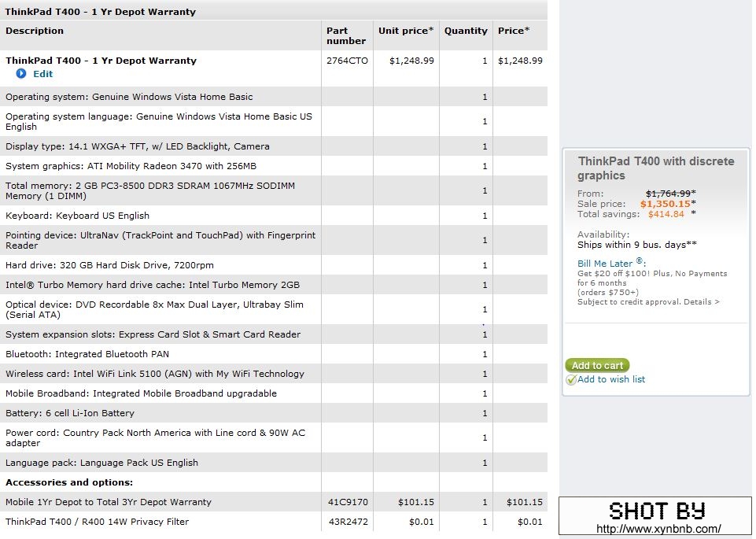Click the bold ThinkPad T400 1 Yr Depot Warranty name
756x539 pixels.
pos(101,61)
